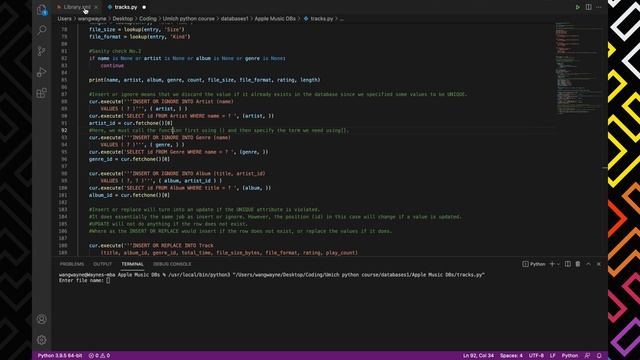Click line number 92 in the gutter

64,130
